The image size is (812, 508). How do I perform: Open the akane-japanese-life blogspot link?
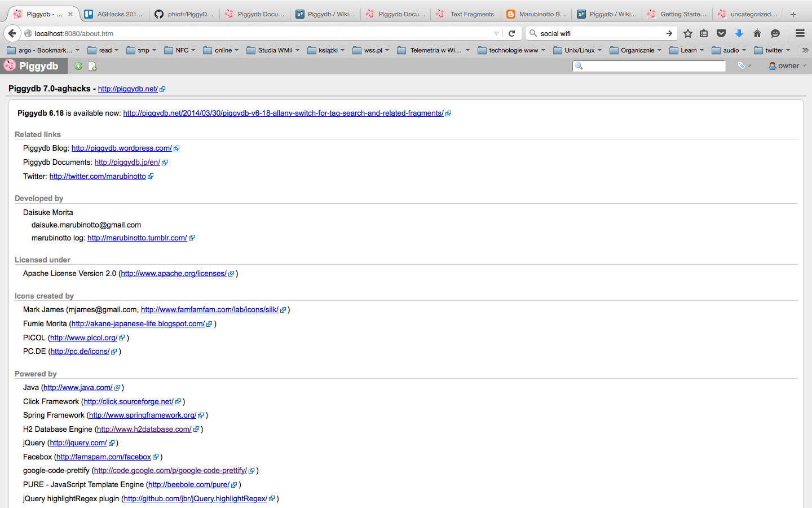coord(138,324)
